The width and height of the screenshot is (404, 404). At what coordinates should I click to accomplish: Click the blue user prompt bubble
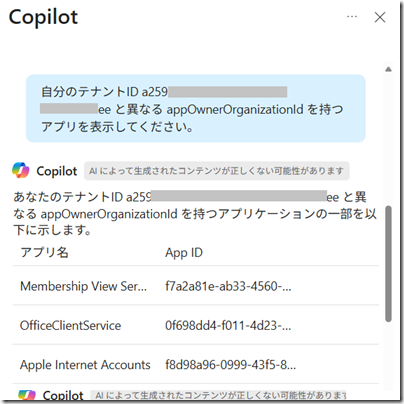[196, 108]
